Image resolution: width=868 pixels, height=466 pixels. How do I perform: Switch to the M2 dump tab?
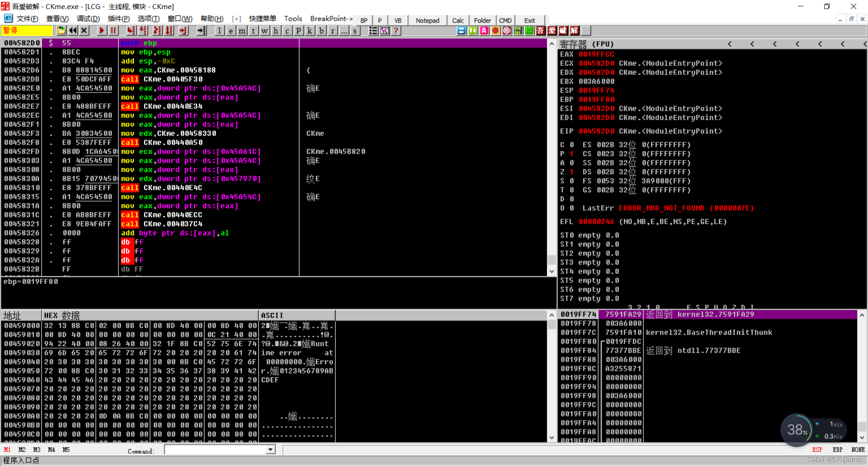coord(22,449)
